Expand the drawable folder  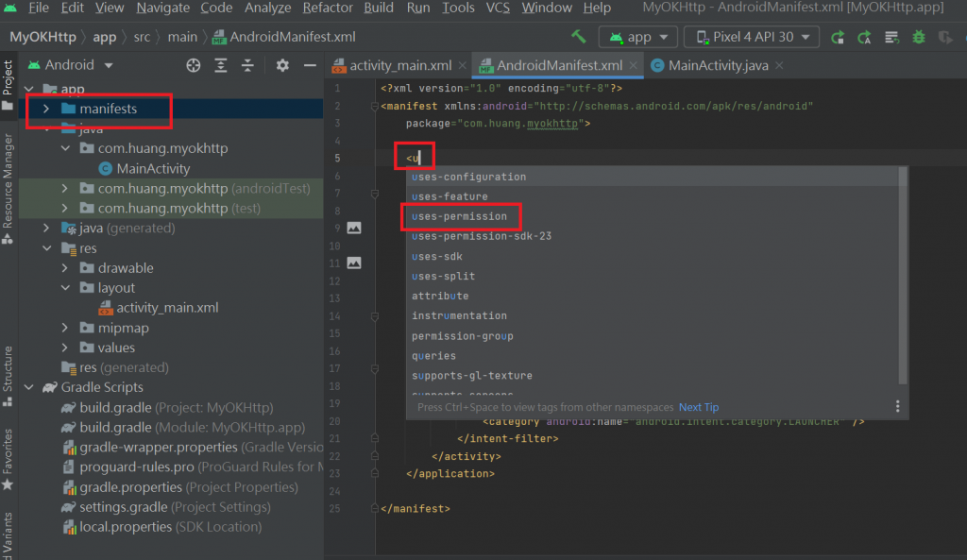coord(65,268)
